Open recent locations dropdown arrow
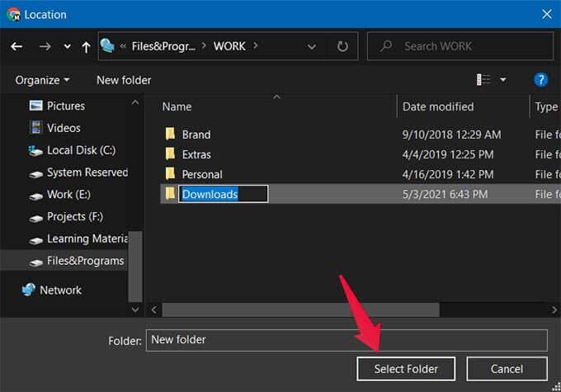 67,47
